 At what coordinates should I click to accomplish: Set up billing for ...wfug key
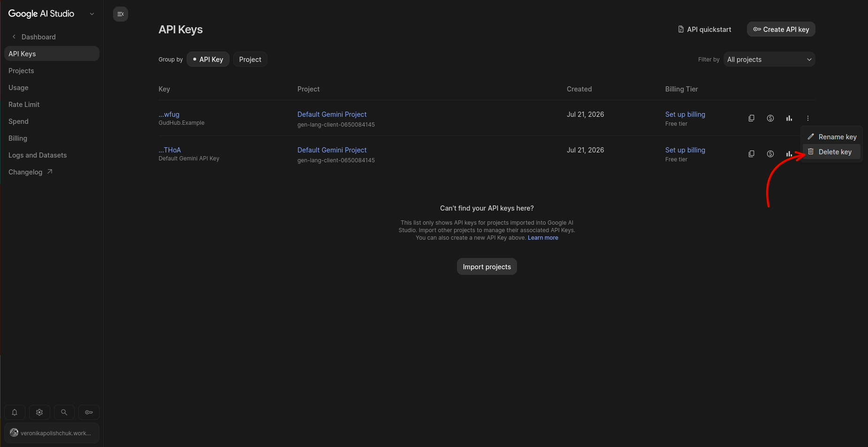pyautogui.click(x=685, y=114)
